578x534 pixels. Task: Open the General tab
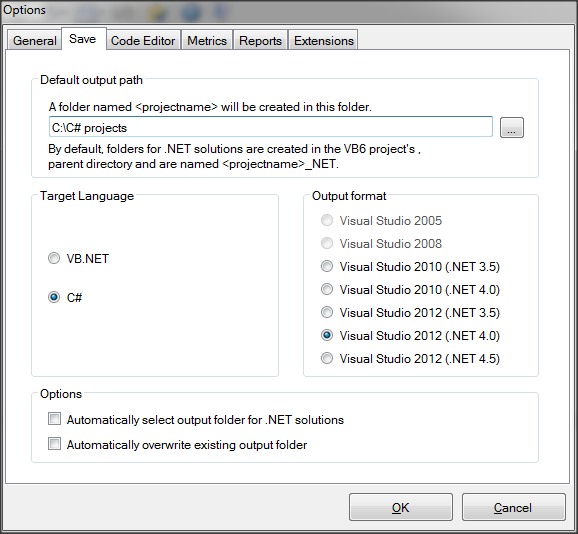click(x=34, y=40)
